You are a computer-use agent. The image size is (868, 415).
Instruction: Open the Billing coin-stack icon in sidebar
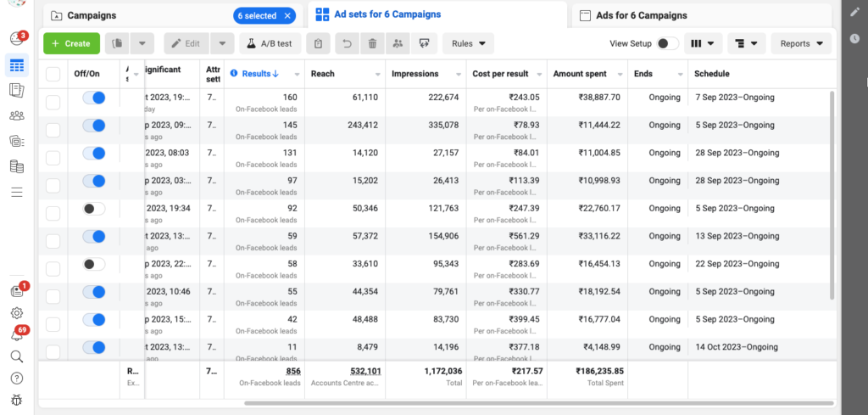16,166
